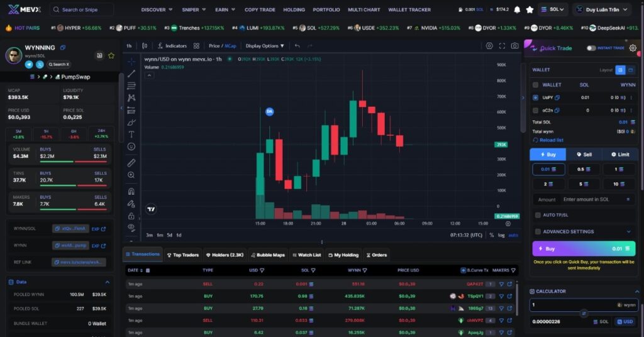Check the select-all WALLET checkbox
Image resolution: width=644 pixels, height=337 pixels.
click(x=536, y=85)
